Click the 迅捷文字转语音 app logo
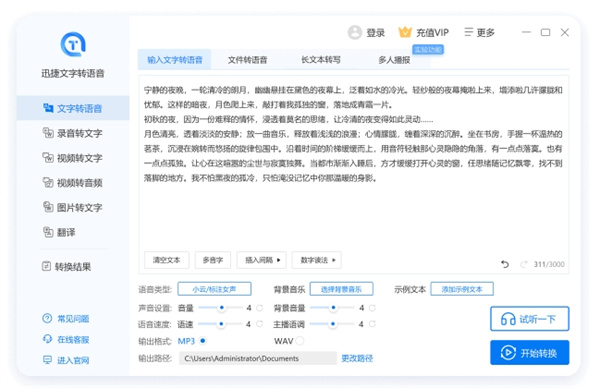The image size is (600, 388). click(x=73, y=44)
